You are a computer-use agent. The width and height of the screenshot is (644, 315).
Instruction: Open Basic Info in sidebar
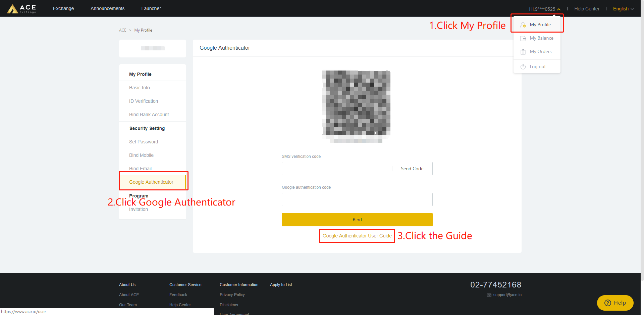click(140, 88)
